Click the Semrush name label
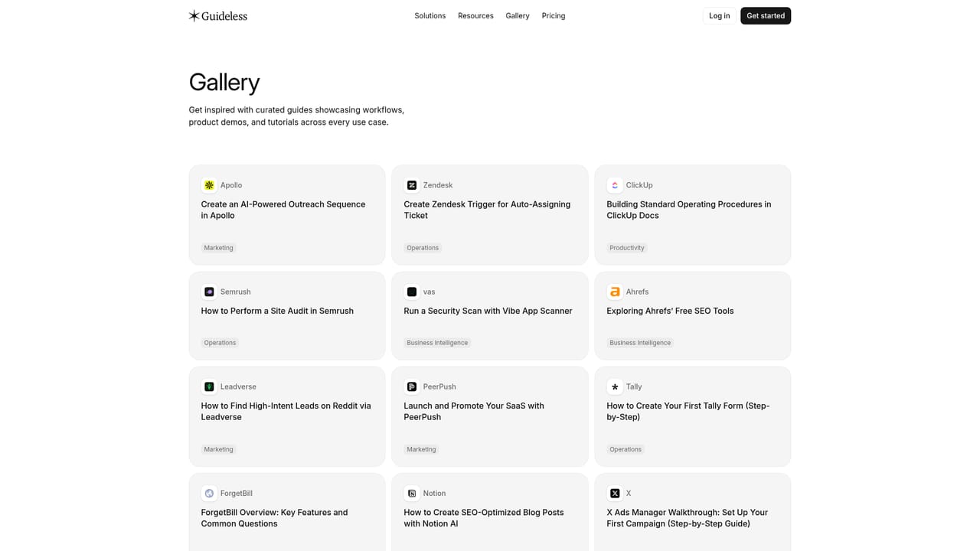 point(236,292)
